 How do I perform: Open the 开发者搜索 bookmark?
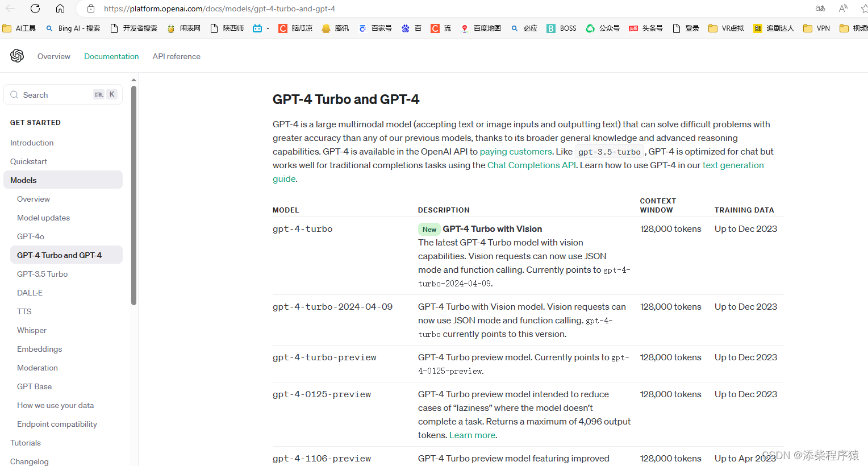[x=133, y=28]
